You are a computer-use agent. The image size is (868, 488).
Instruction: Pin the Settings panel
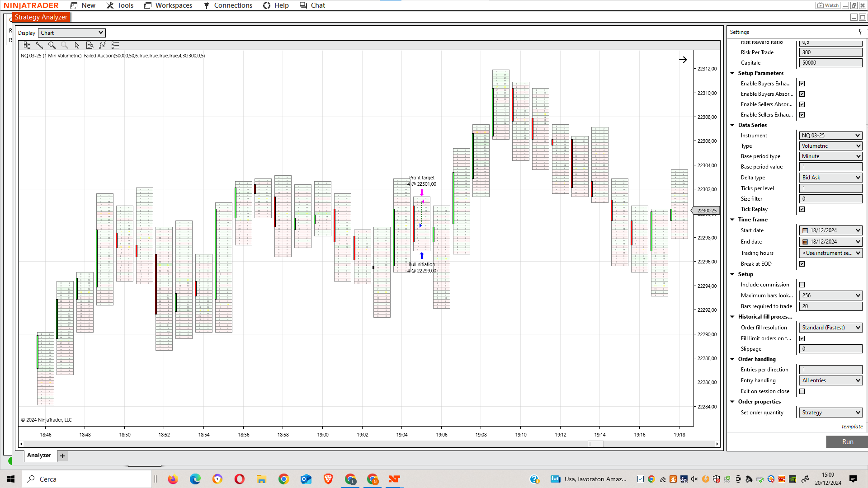(860, 32)
